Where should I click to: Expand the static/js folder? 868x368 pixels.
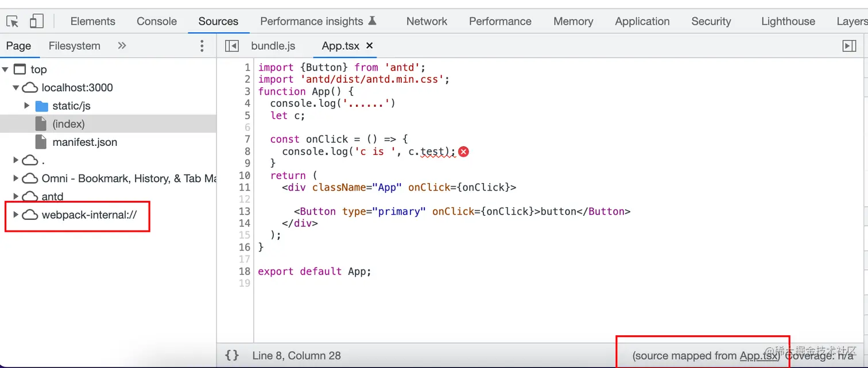(27, 106)
